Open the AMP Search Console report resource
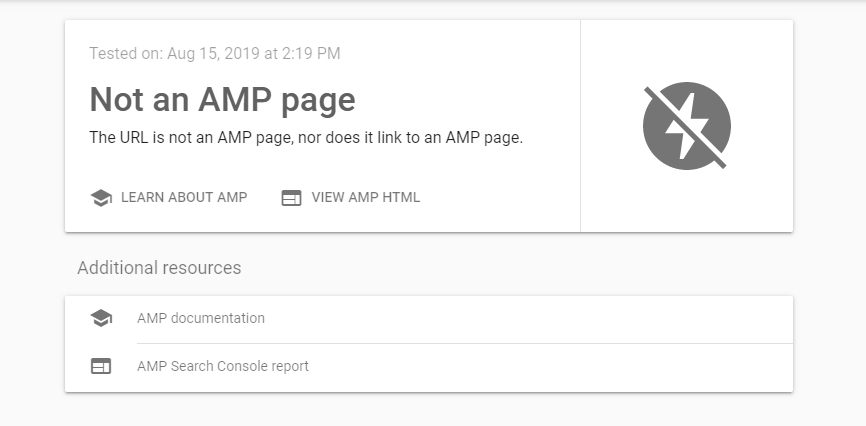 pos(429,367)
